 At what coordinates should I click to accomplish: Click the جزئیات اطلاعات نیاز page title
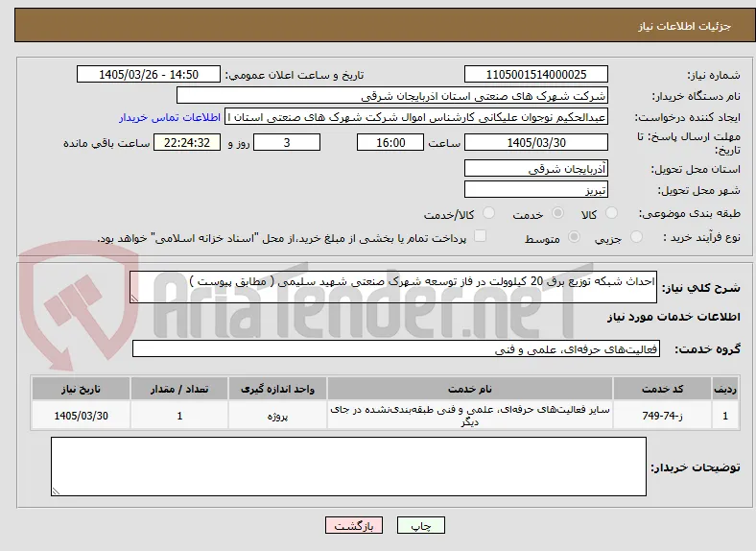685,26
